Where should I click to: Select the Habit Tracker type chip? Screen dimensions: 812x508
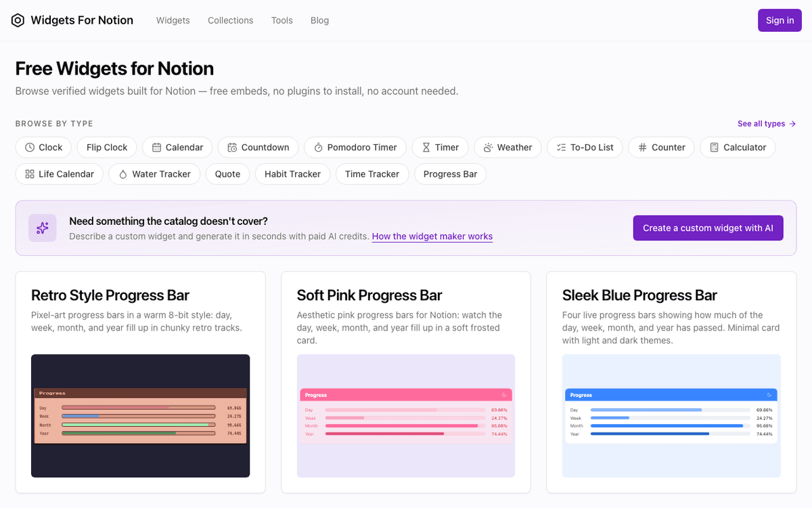tap(293, 174)
